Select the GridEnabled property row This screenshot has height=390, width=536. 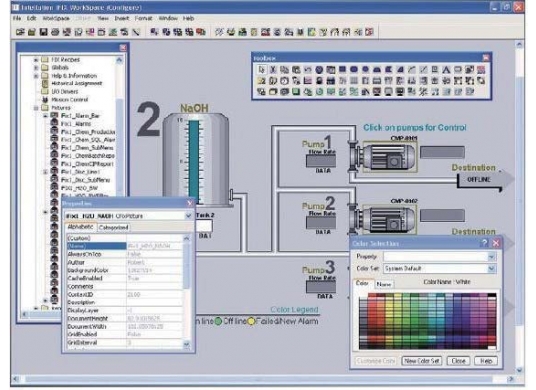tap(125, 335)
